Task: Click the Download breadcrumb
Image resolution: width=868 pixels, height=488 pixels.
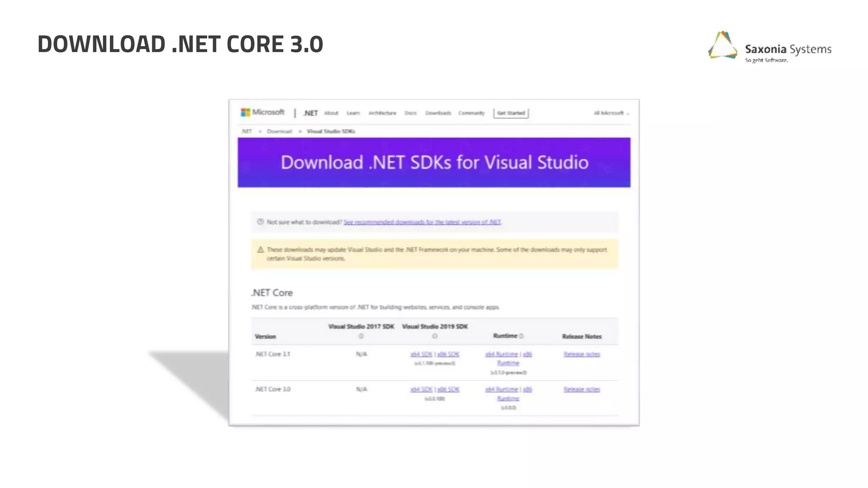Action: pos(279,131)
